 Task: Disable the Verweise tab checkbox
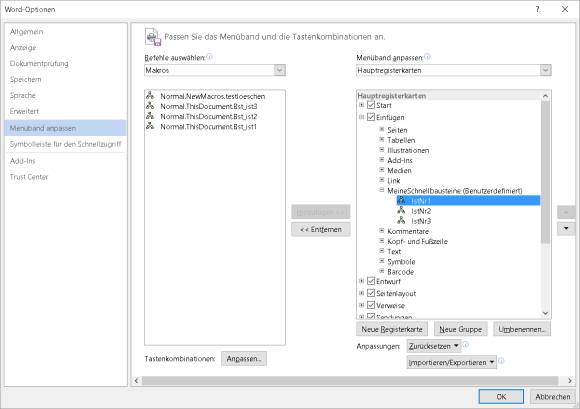pyautogui.click(x=371, y=305)
